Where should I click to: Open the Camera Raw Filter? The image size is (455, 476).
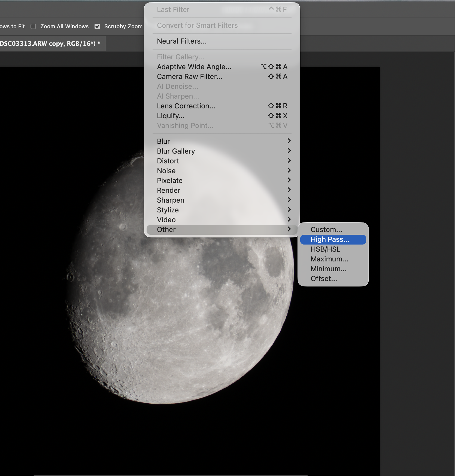coord(189,77)
